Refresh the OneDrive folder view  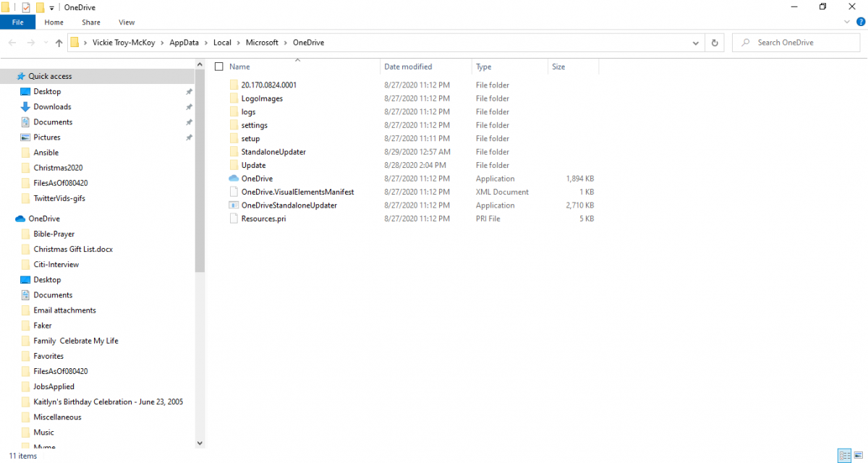715,43
